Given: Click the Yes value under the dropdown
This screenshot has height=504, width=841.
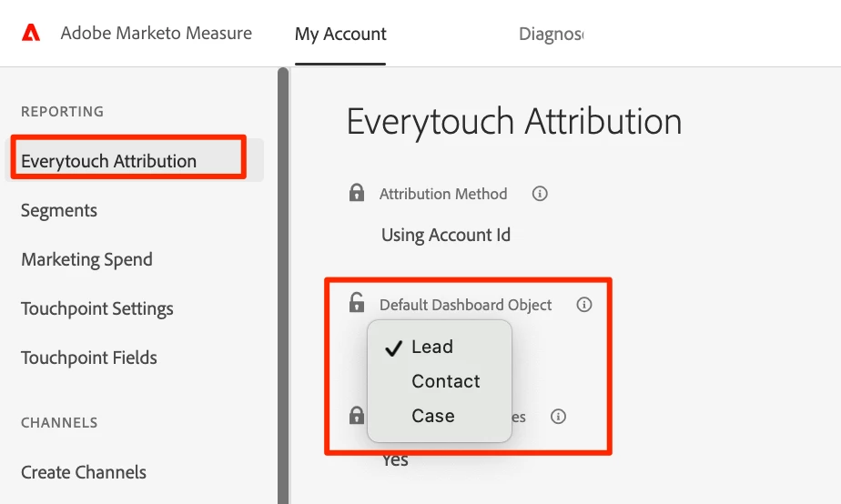Looking at the screenshot, I should click(395, 460).
